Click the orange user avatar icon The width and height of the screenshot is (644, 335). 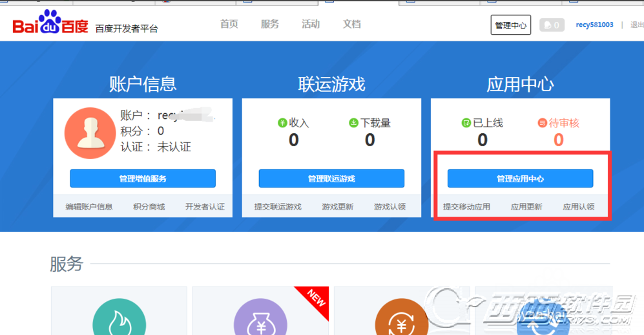point(90,133)
